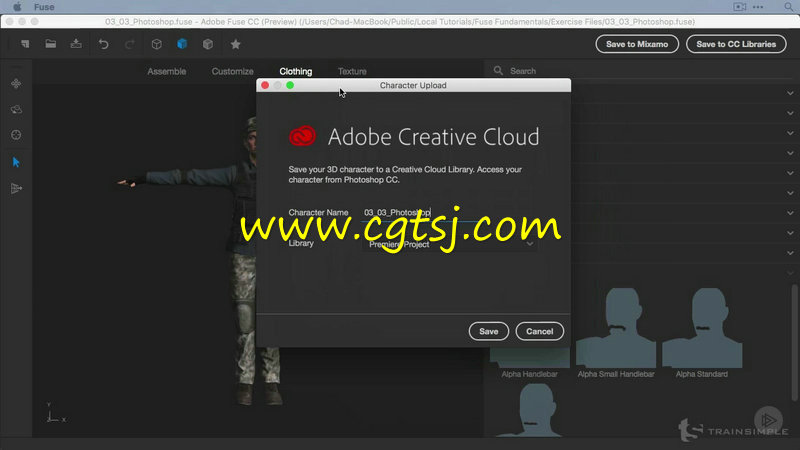Select the wireframe cube view icon
The height and width of the screenshot is (450, 800).
157,44
